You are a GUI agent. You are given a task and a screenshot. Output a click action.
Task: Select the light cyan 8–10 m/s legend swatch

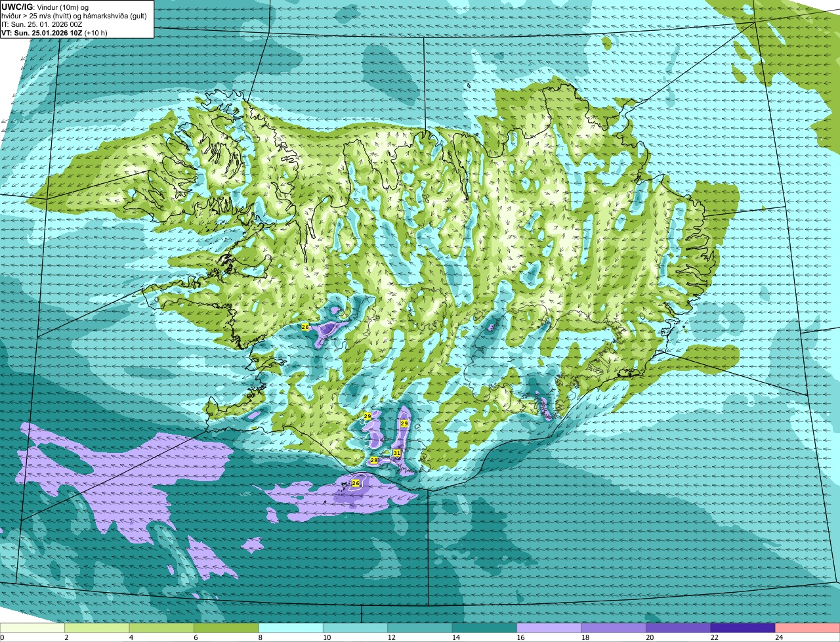(292, 628)
